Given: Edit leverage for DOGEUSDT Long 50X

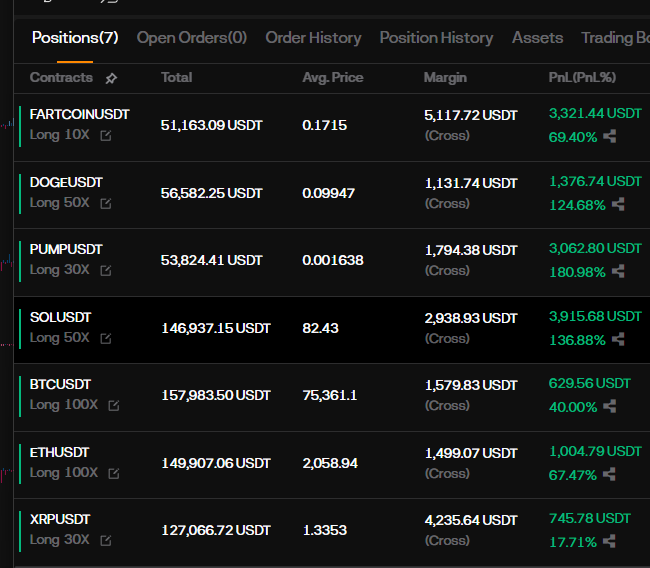Looking at the screenshot, I should [x=106, y=204].
